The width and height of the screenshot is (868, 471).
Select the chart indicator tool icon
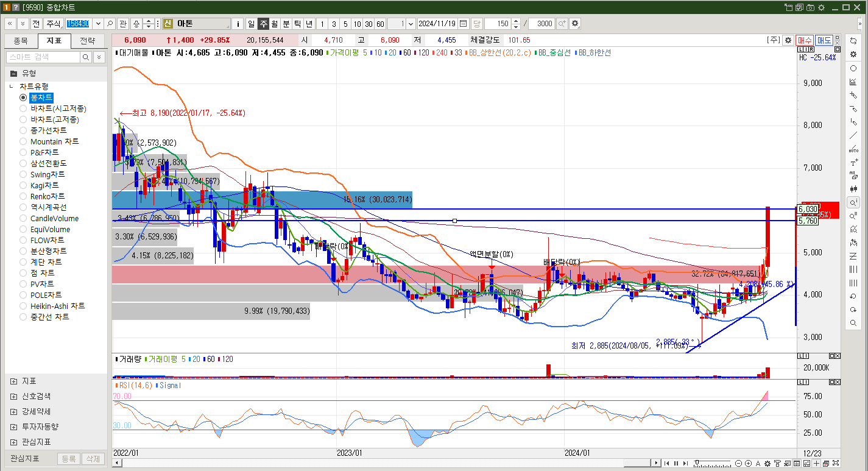(853, 82)
